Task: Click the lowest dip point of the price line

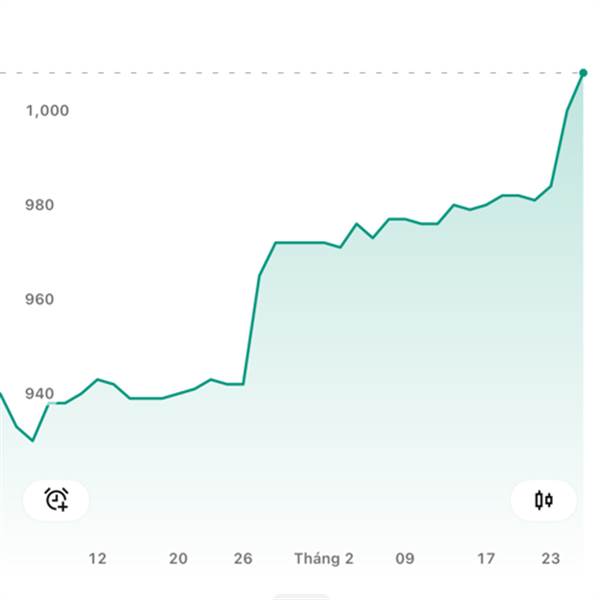Action: pos(33,440)
